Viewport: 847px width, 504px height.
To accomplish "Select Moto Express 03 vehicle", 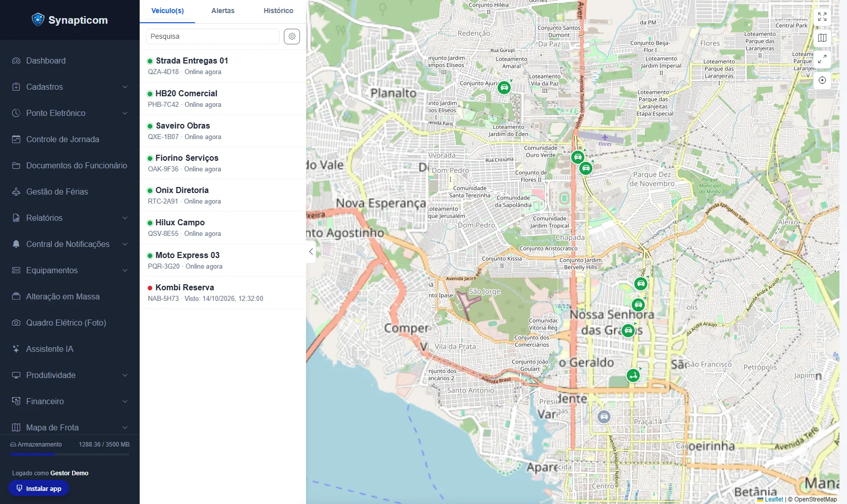I will pos(223,261).
